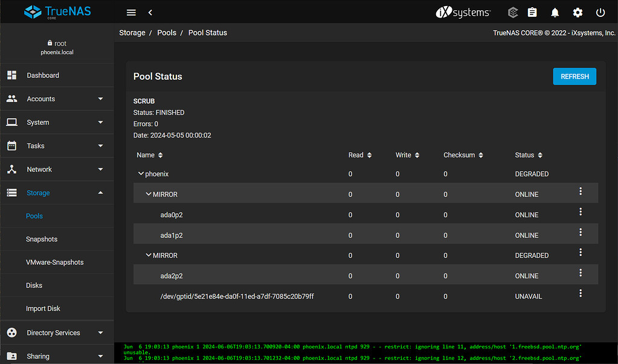
Task: Show alerts via the bell icon
Action: coord(555,13)
